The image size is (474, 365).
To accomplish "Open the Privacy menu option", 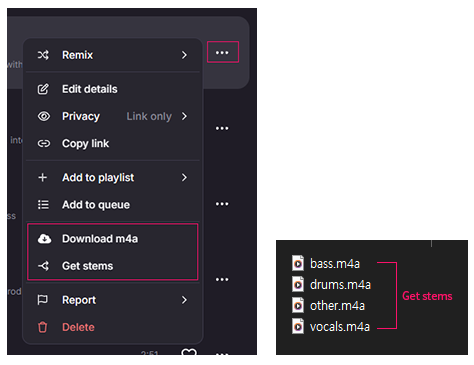I will tap(113, 116).
